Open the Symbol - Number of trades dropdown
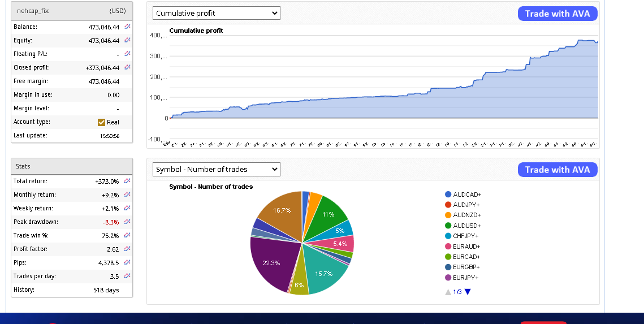 (x=217, y=169)
